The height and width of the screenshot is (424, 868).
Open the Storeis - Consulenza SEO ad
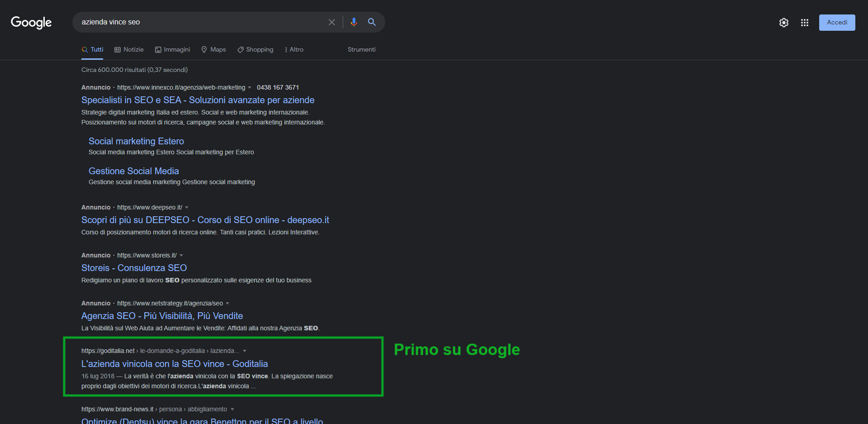[x=134, y=268]
